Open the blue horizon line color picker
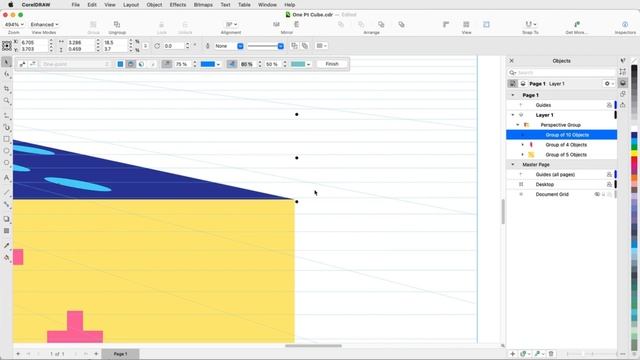640x360 pixels. [x=210, y=64]
